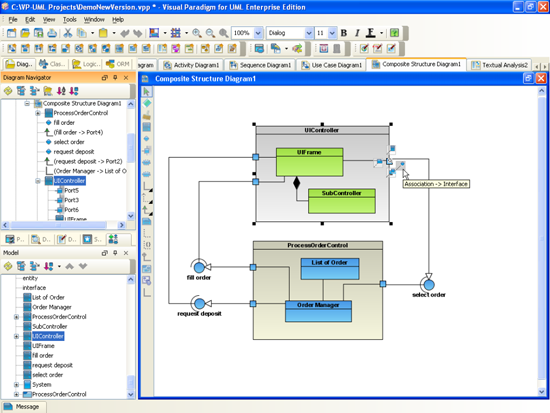This screenshot has height=413, width=550.
Task: Select the Diag.. navigator tab
Action: 19,64
